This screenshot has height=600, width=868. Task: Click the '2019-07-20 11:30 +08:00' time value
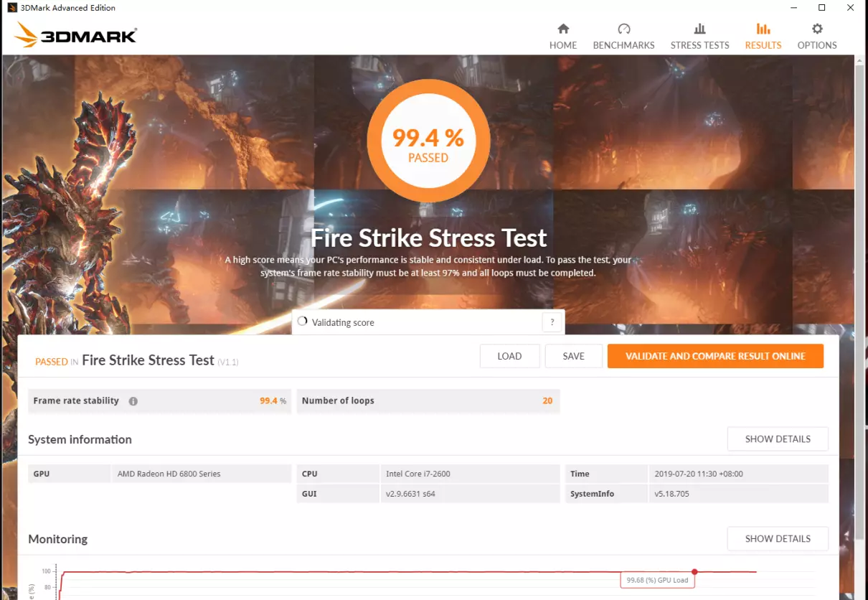pyautogui.click(x=699, y=474)
